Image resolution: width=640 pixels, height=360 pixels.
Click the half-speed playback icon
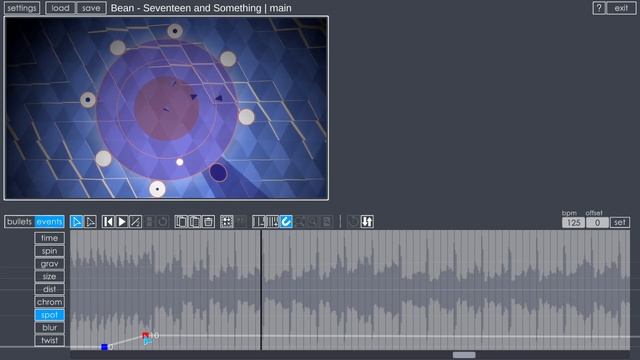(135, 222)
